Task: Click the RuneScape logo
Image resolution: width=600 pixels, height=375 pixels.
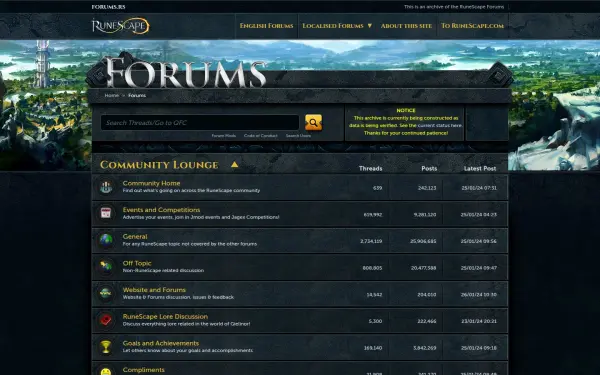Action: 121,26
